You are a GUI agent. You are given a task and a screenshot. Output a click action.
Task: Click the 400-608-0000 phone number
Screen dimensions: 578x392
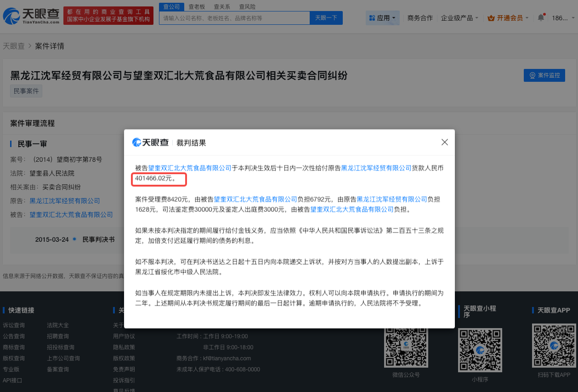[242, 369]
